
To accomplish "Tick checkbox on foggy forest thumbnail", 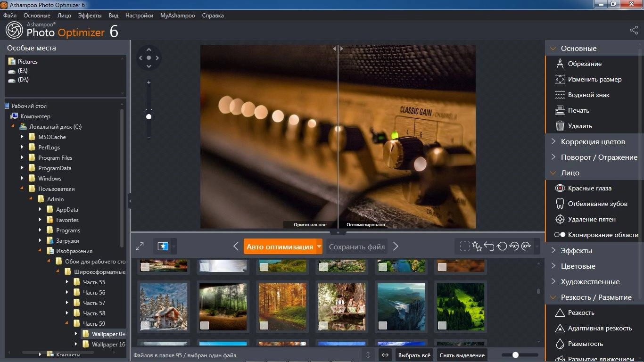I will click(205, 325).
